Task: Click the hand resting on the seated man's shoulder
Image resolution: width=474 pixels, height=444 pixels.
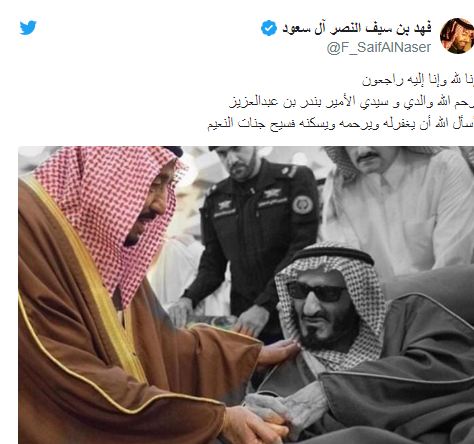Action: (x=278, y=353)
